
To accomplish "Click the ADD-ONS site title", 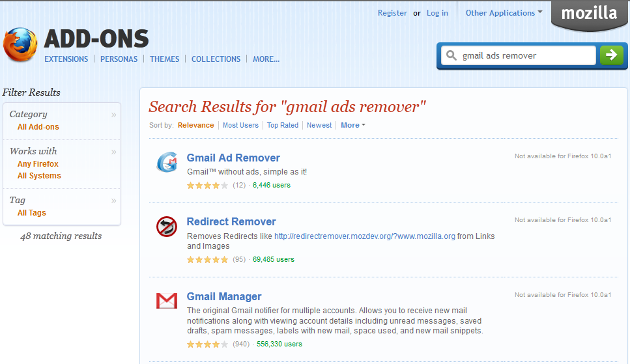I will [x=96, y=38].
